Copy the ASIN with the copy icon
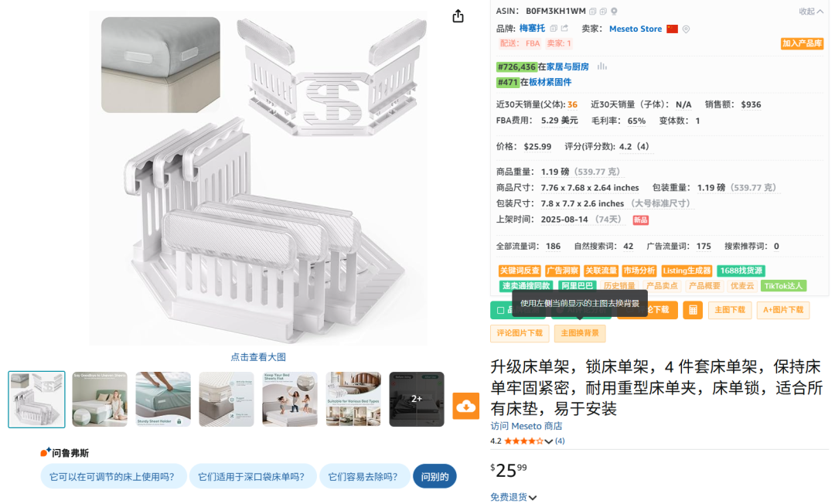 coord(593,11)
